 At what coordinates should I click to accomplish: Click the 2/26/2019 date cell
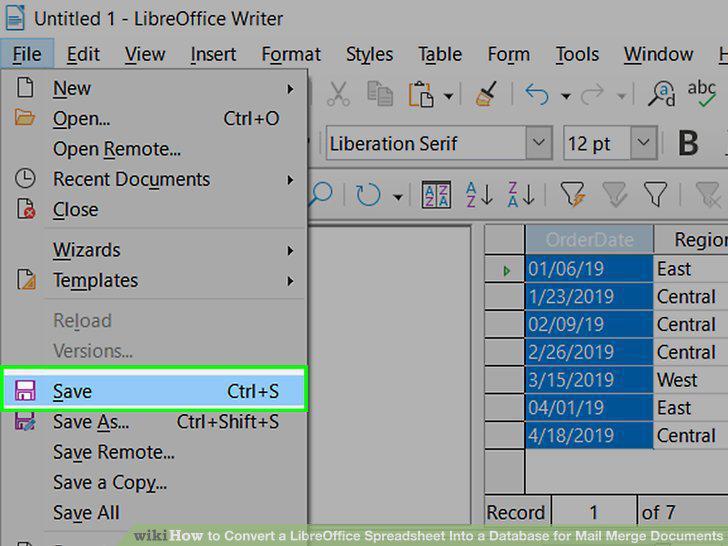pyautogui.click(x=589, y=352)
